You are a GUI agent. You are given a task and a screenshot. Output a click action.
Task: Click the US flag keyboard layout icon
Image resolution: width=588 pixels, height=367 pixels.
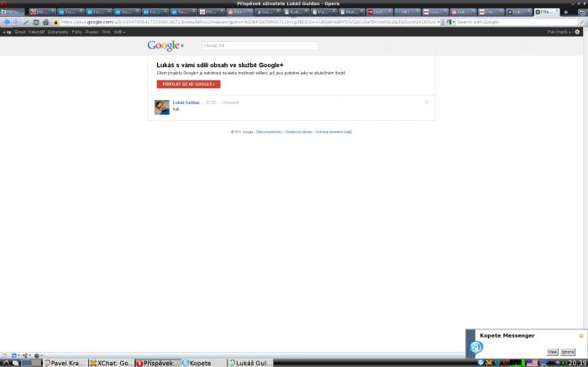(x=532, y=363)
